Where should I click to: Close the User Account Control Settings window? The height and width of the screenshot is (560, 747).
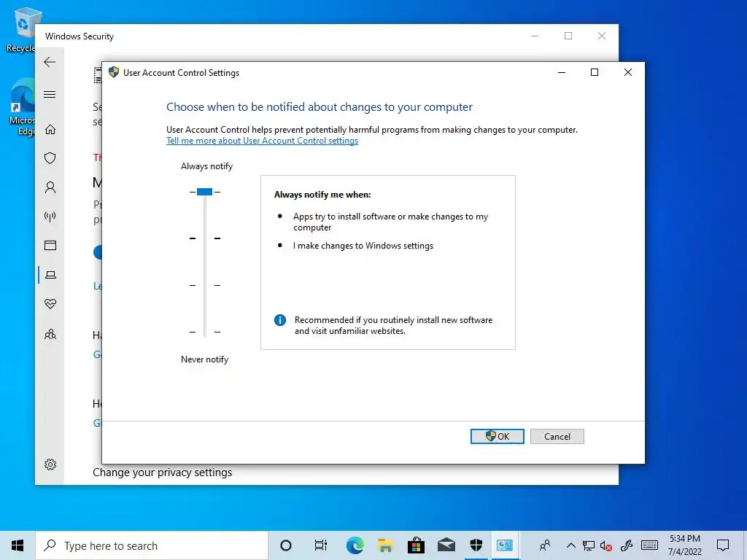tap(628, 72)
